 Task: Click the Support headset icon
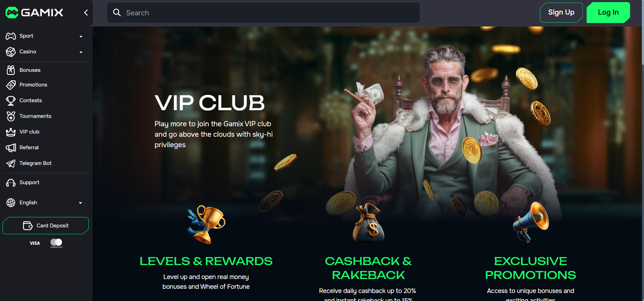[x=11, y=183]
